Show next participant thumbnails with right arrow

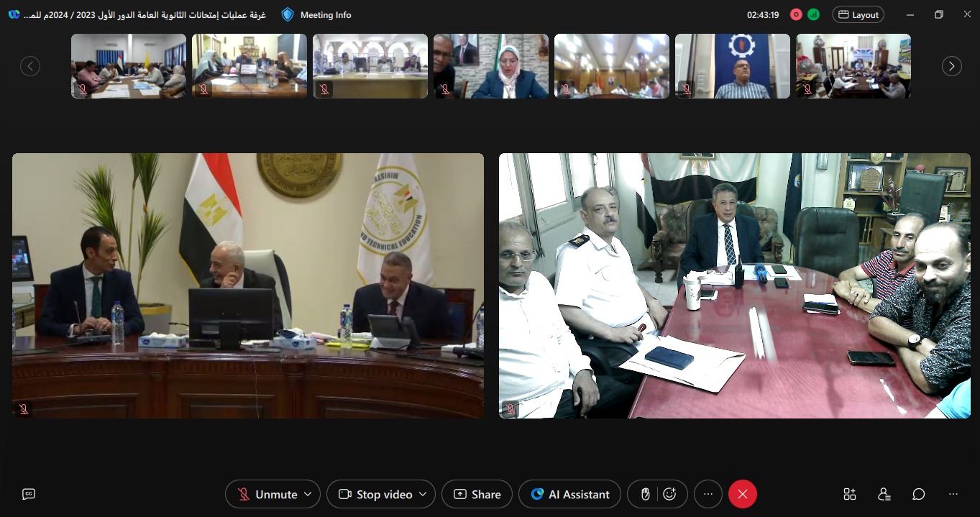tap(952, 66)
